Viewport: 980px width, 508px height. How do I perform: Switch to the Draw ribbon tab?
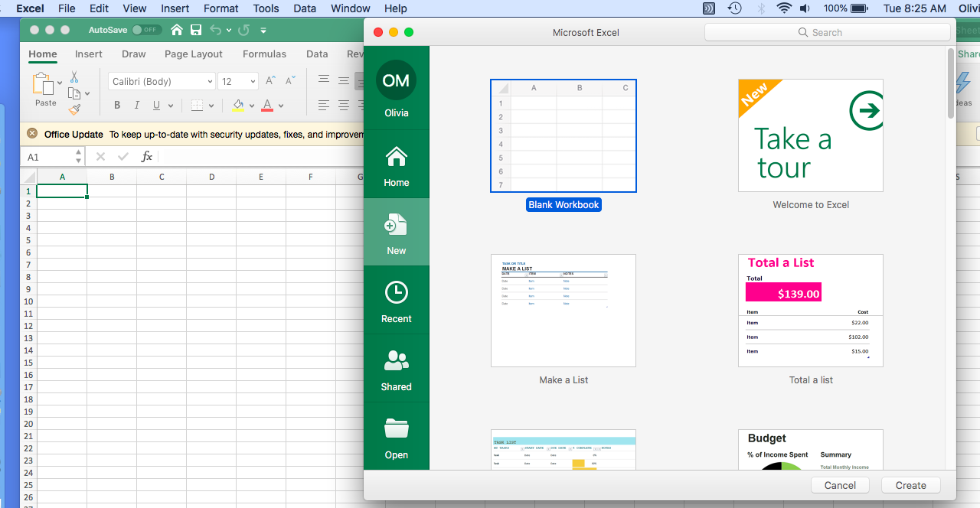coord(134,54)
